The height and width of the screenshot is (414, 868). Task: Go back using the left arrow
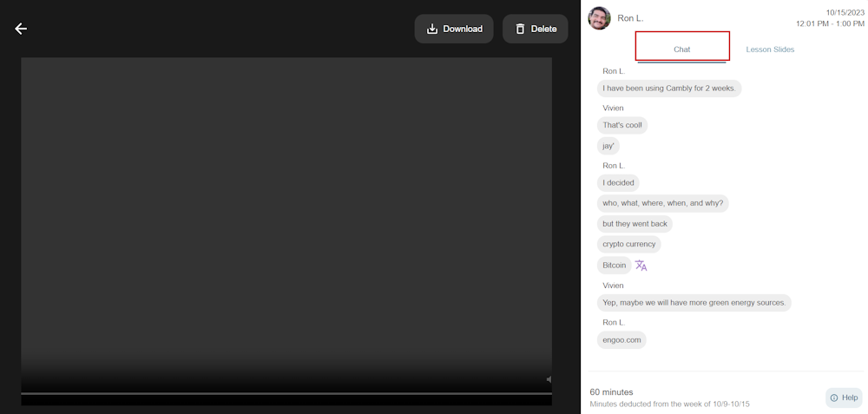point(21,29)
